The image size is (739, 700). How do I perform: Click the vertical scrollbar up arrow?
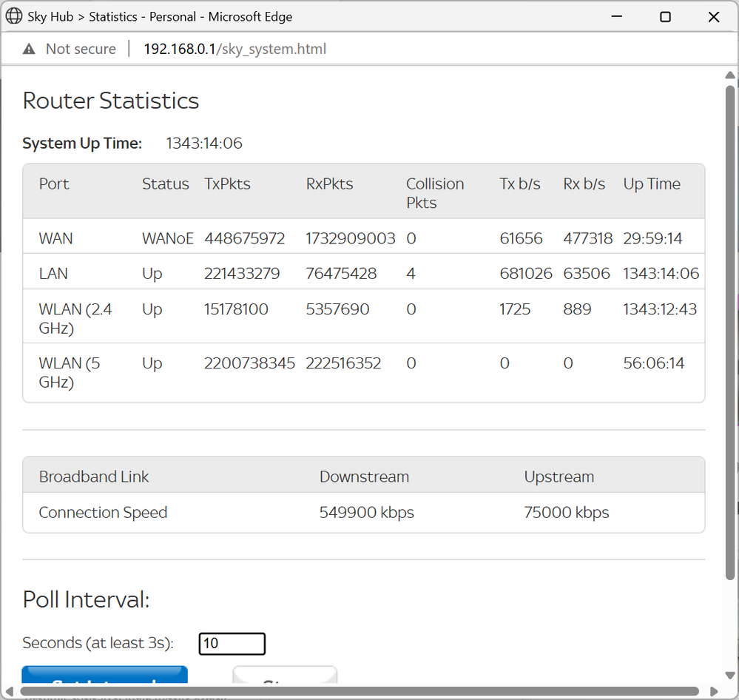coord(730,75)
